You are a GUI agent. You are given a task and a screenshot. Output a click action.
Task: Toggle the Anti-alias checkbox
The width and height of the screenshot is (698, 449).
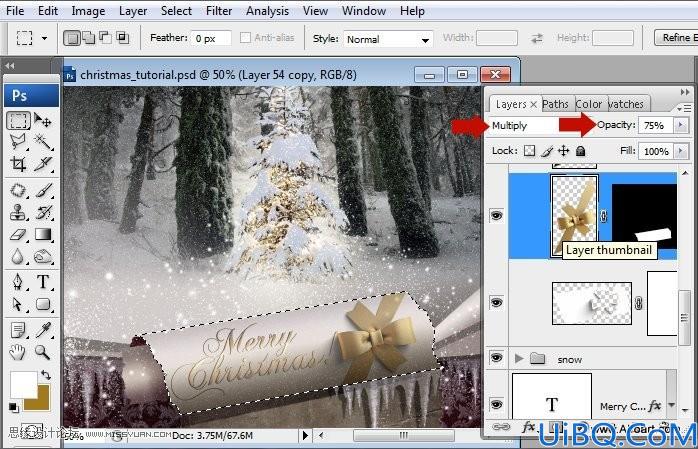point(245,38)
